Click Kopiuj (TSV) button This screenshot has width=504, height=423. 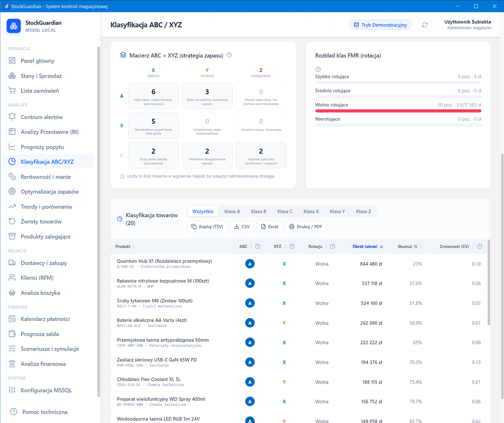[x=207, y=226]
